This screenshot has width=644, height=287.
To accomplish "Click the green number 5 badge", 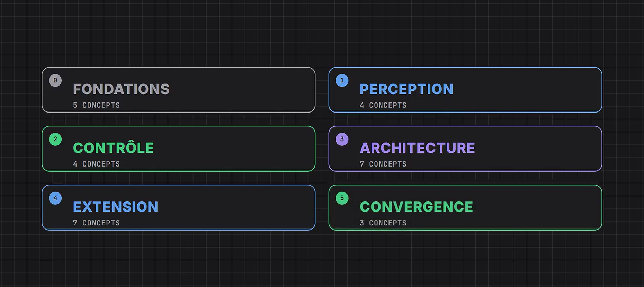I will coord(342,198).
